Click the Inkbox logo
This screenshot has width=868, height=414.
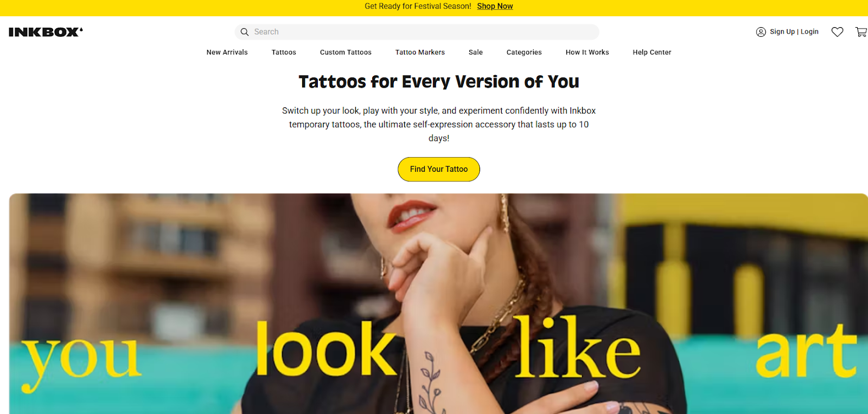(x=46, y=32)
